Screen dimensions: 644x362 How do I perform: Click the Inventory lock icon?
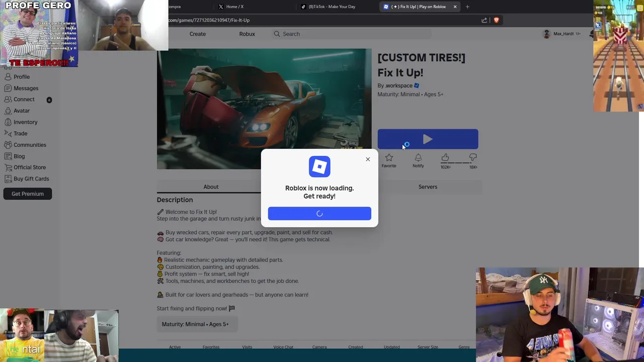(8, 122)
